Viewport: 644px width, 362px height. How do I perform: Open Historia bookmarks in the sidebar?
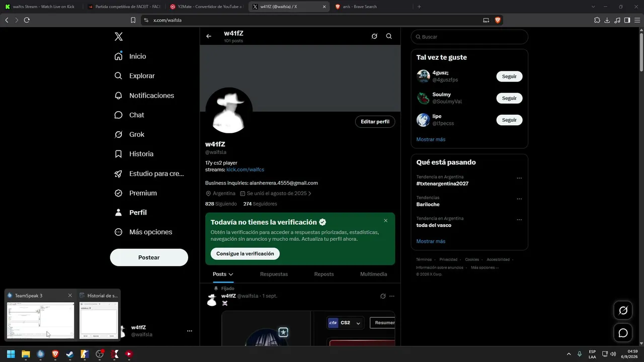[134, 154]
